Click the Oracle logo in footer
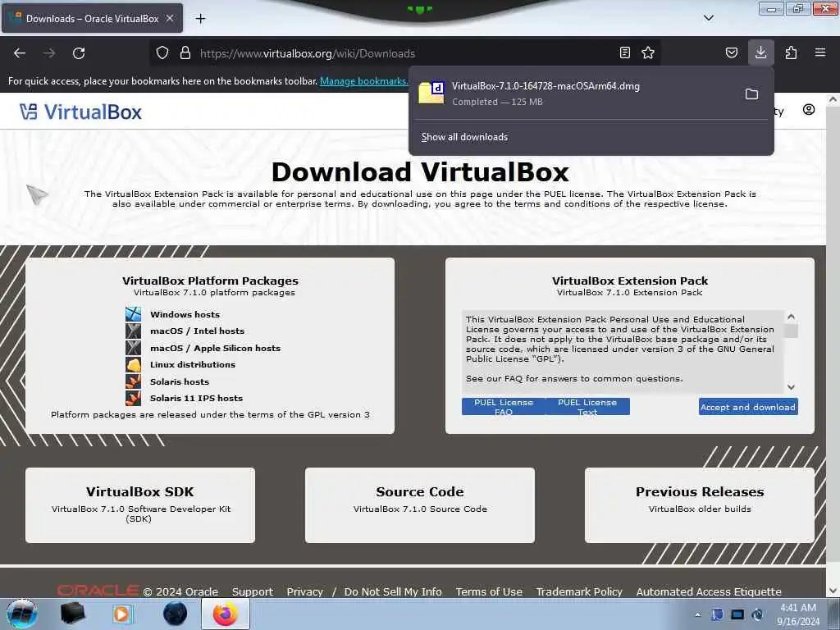Viewport: 840px width, 630px height. tap(98, 591)
